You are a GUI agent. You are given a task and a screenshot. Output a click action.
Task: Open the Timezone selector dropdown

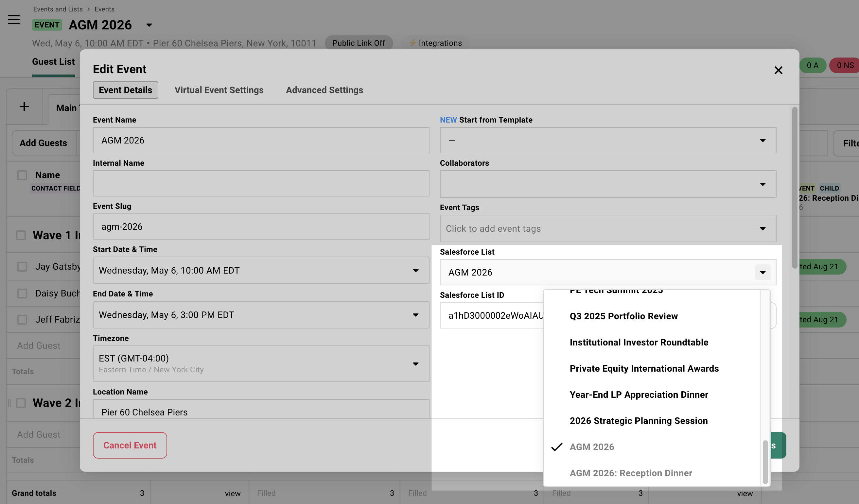click(416, 364)
